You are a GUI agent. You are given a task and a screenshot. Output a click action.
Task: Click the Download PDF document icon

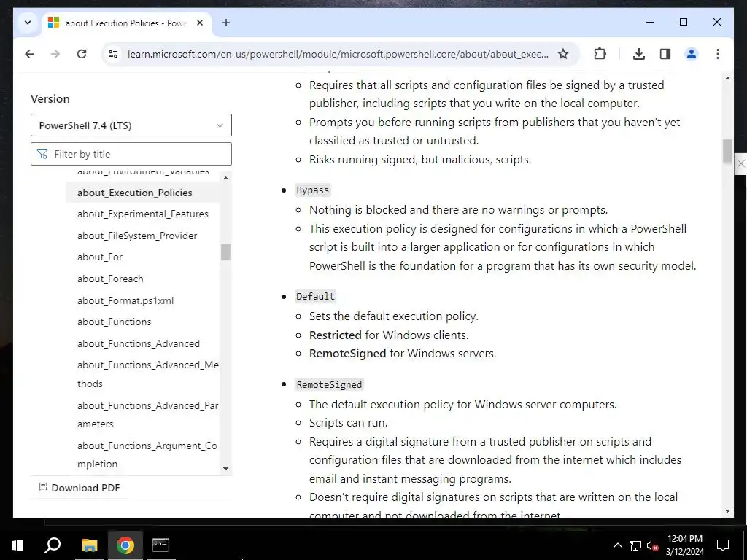pyautogui.click(x=43, y=487)
